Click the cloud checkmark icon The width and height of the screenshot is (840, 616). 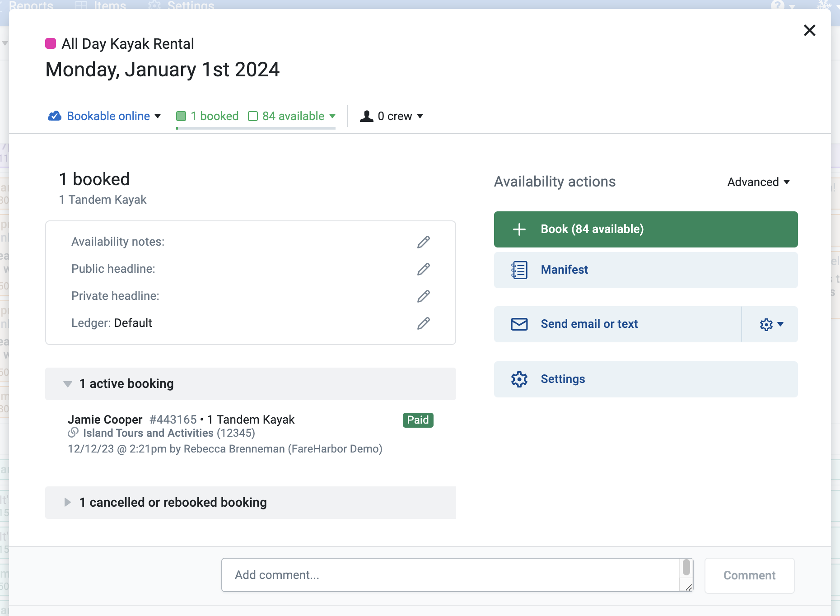click(x=55, y=116)
